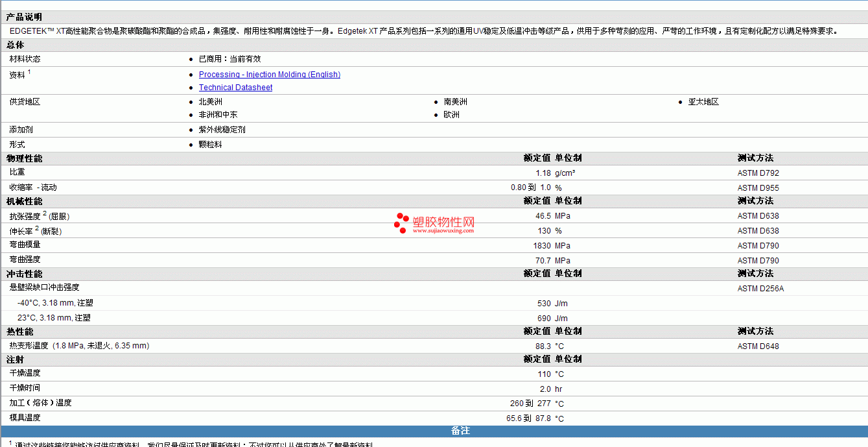Click the 65.6 到 87.8 mold temperature value
The width and height of the screenshot is (868, 447).
pyautogui.click(x=529, y=418)
